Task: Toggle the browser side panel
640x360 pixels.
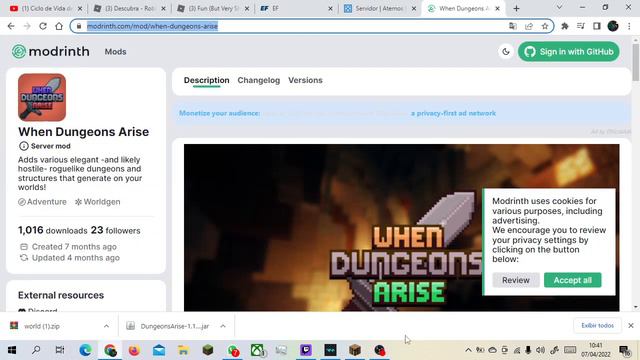Action: (x=597, y=26)
